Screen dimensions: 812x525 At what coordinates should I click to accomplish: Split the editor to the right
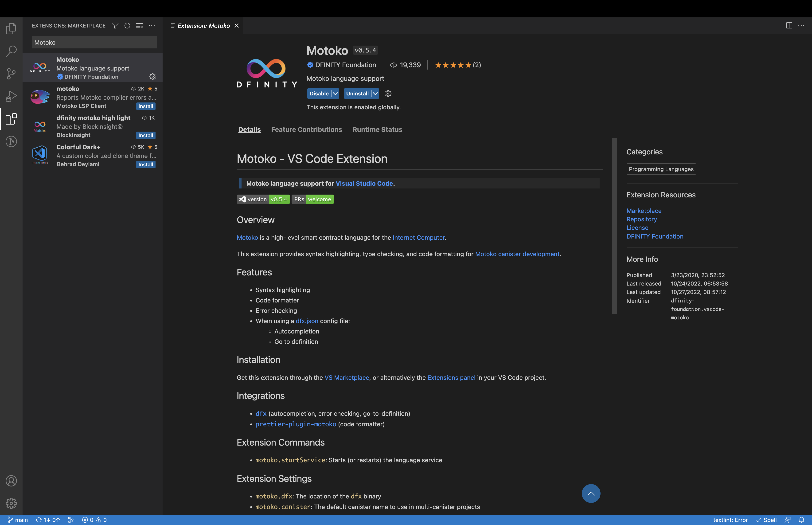[789, 26]
